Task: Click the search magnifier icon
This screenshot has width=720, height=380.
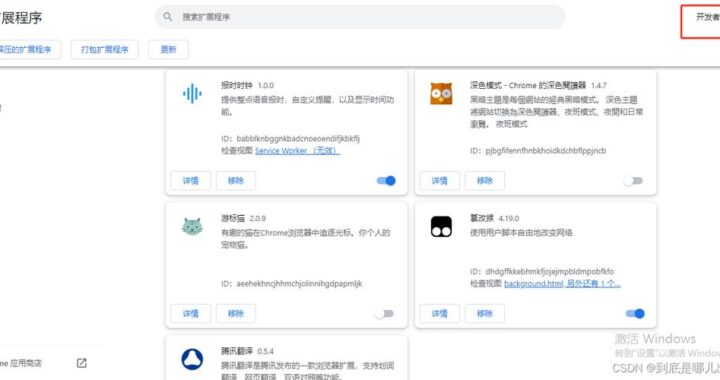Action: [x=168, y=17]
